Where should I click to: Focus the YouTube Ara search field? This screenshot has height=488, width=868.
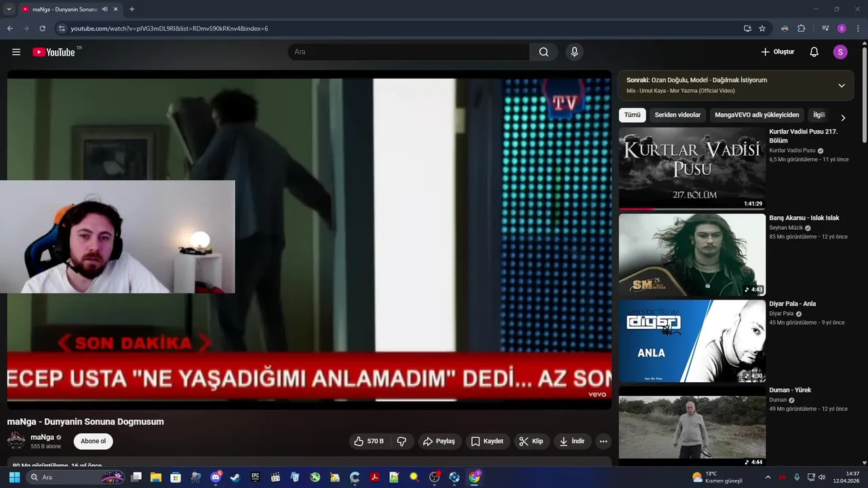click(409, 52)
